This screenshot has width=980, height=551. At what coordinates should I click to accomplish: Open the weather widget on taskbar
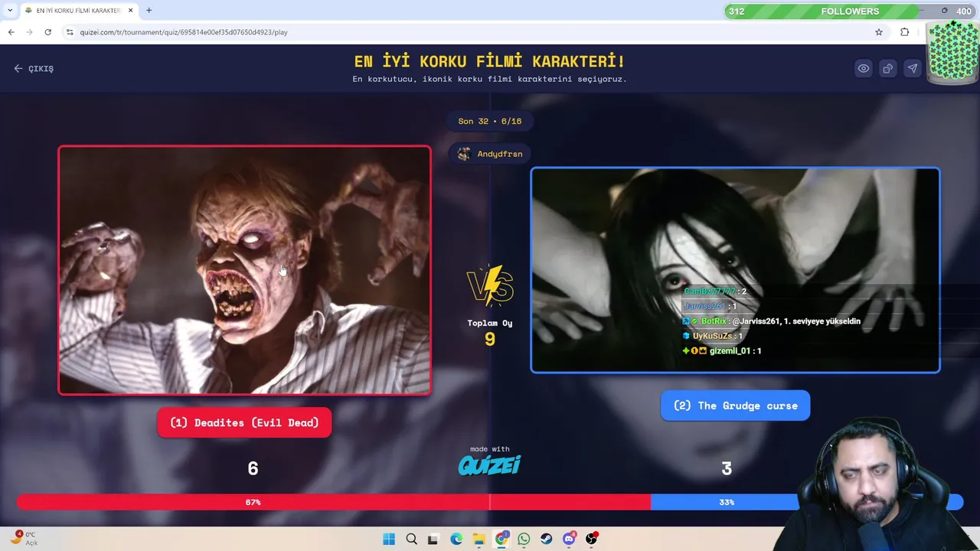(x=24, y=538)
